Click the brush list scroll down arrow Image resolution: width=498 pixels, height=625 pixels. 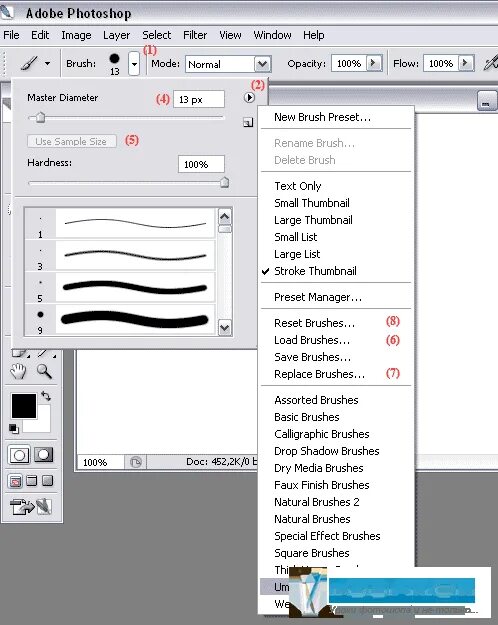[x=225, y=328]
